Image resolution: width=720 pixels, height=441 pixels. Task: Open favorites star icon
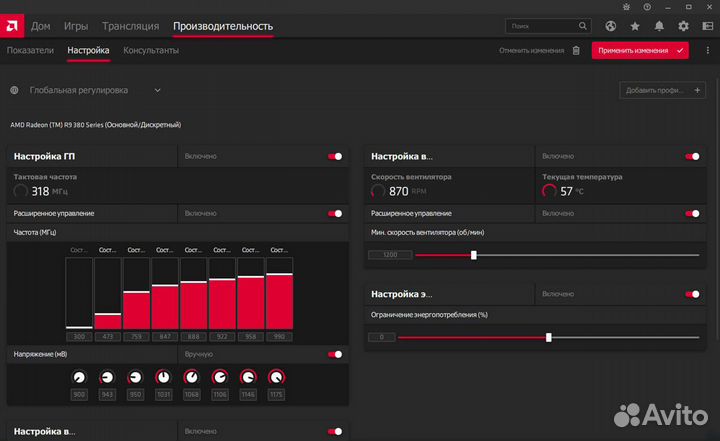[635, 26]
